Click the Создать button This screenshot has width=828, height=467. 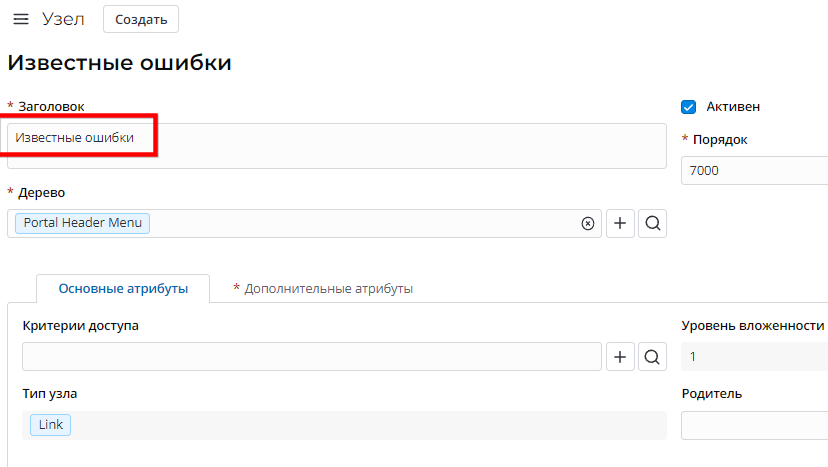point(141,19)
